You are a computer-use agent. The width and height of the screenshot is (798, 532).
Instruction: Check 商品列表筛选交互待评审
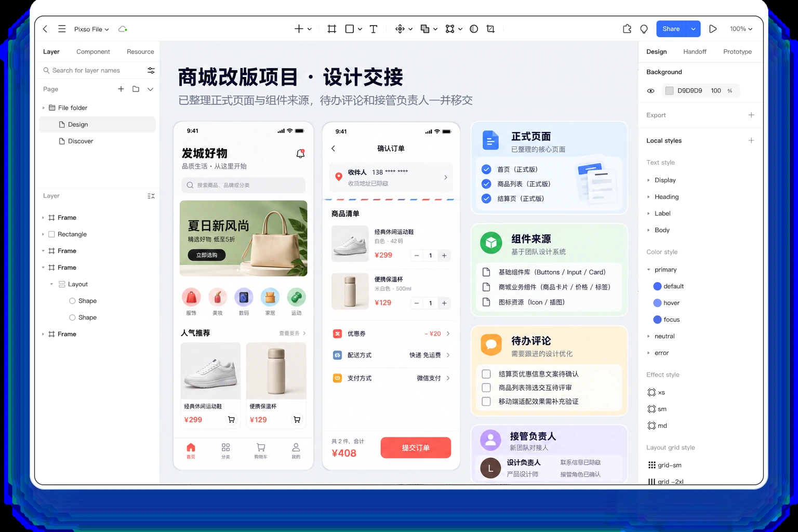486,388
